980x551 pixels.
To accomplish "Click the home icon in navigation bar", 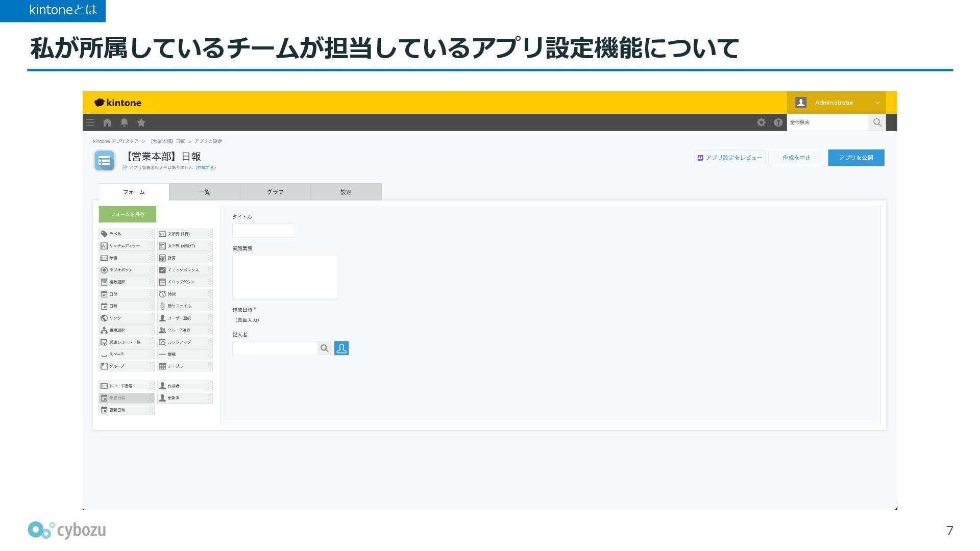I will (x=107, y=122).
